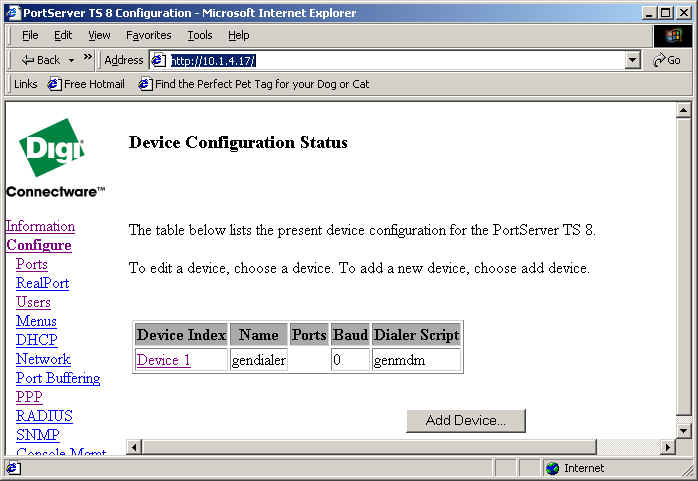Screen dimensions: 698x481
Task: Click the Back arrow toolbar button
Action: click(40, 60)
